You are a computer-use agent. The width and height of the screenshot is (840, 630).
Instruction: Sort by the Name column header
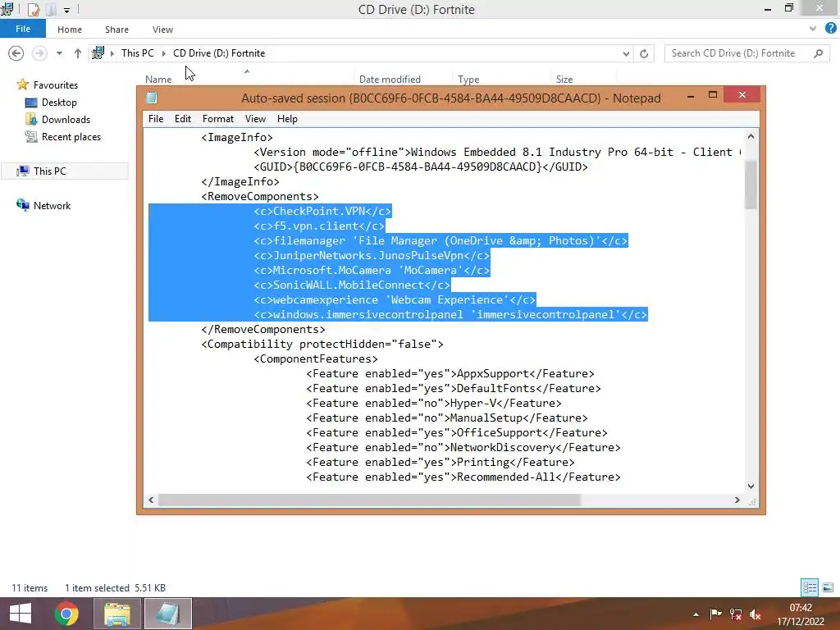coord(158,80)
